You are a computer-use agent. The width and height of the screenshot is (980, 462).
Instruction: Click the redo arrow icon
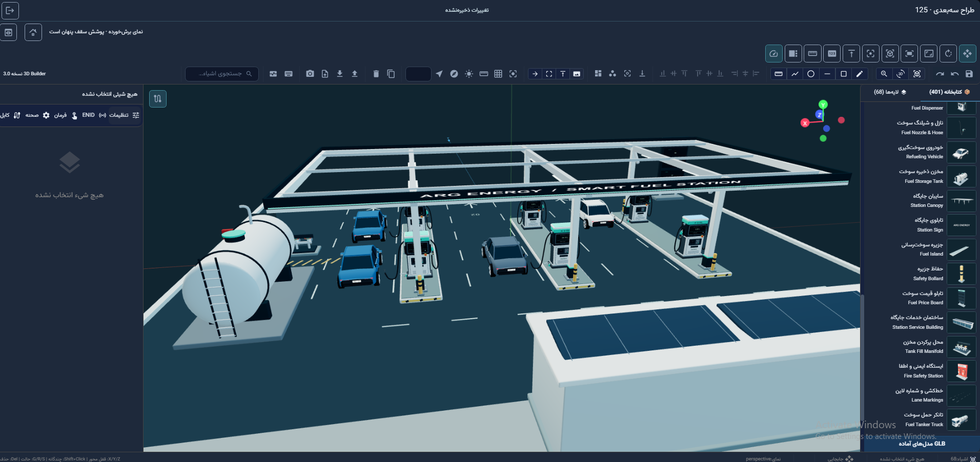(x=940, y=74)
